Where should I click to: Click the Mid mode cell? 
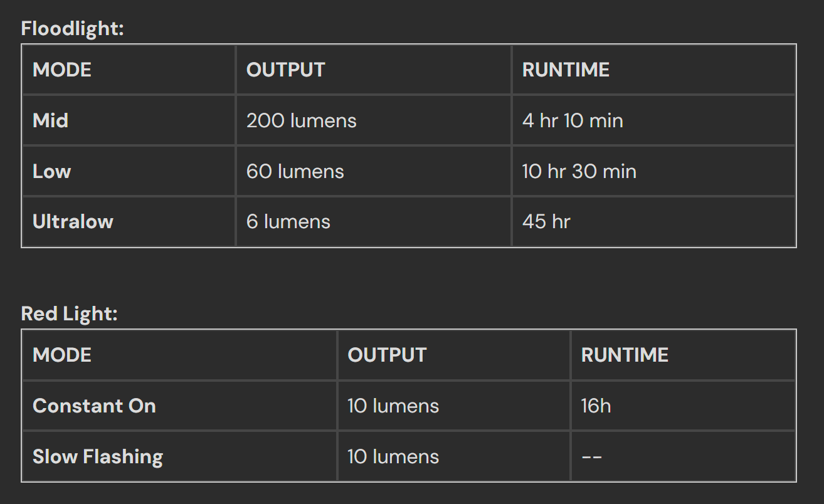(129, 120)
